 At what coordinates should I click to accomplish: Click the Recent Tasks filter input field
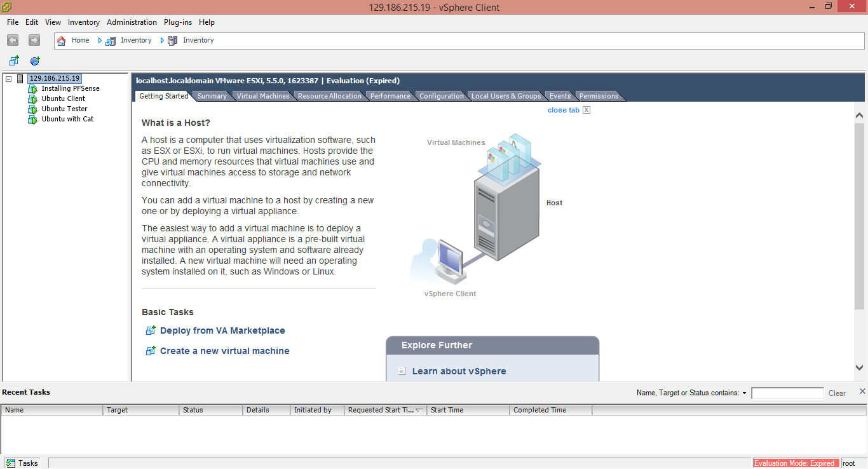click(x=787, y=393)
